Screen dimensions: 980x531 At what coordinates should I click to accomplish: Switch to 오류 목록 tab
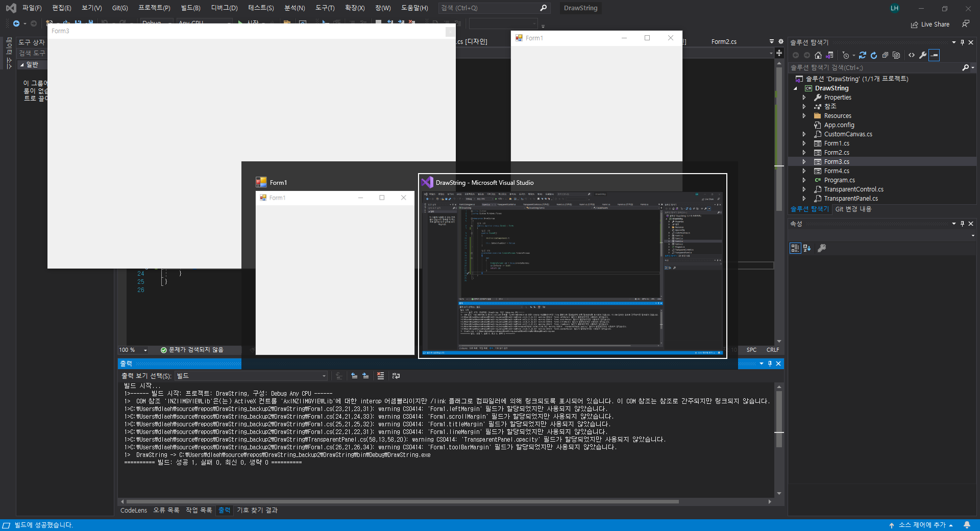(166, 510)
